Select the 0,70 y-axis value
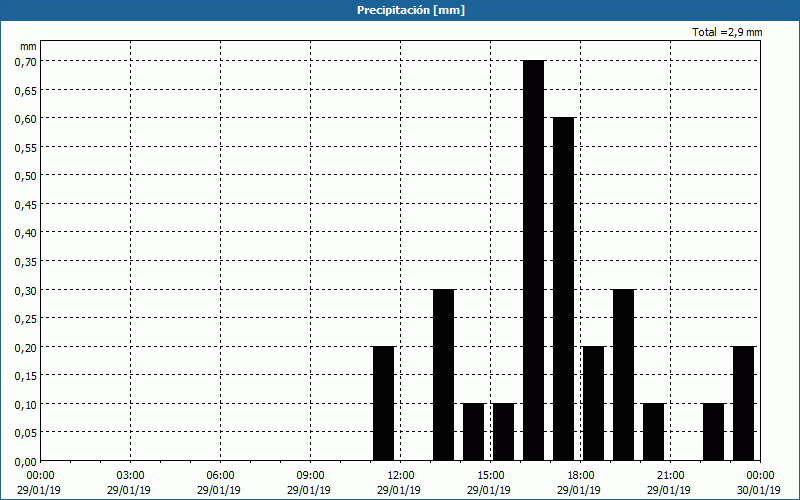Screen dimensions: 800x500 pos(26,62)
